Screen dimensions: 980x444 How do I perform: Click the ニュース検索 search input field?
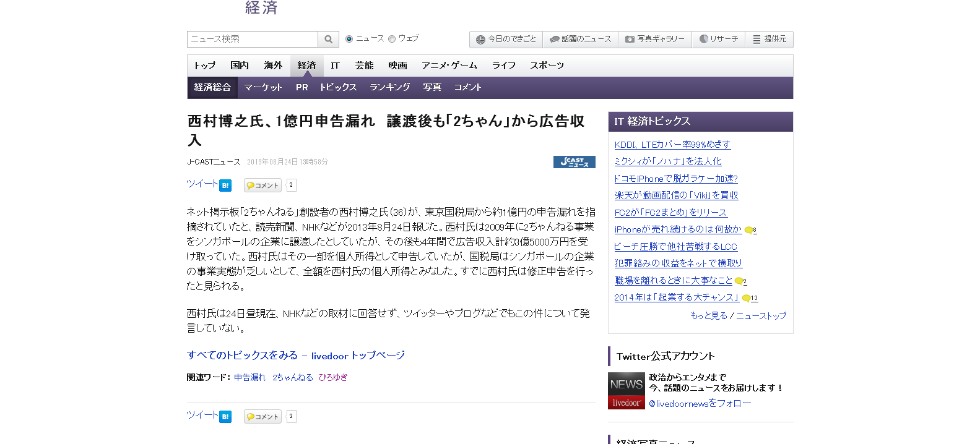tap(253, 39)
